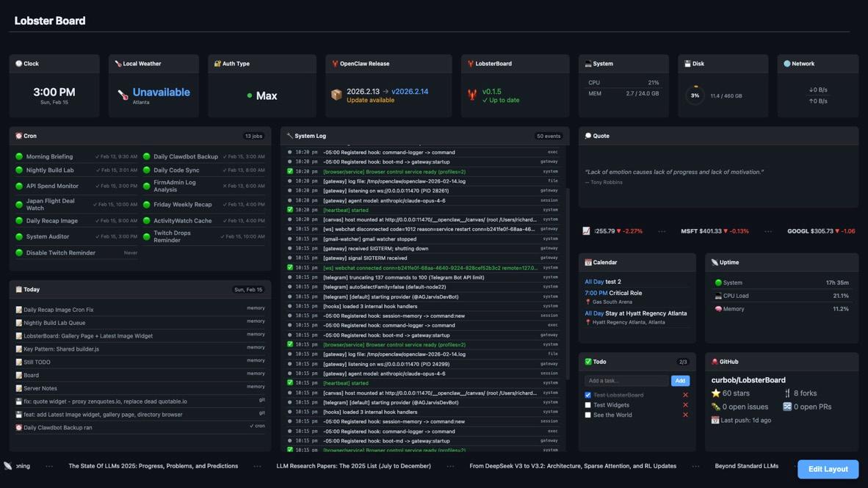Click the 3% disk usage gauge

click(x=694, y=95)
